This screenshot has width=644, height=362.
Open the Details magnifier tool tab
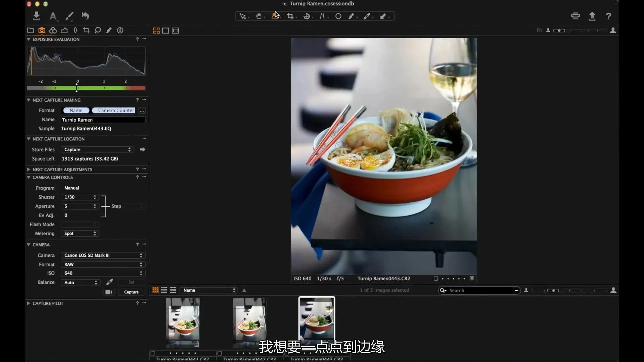(x=98, y=31)
